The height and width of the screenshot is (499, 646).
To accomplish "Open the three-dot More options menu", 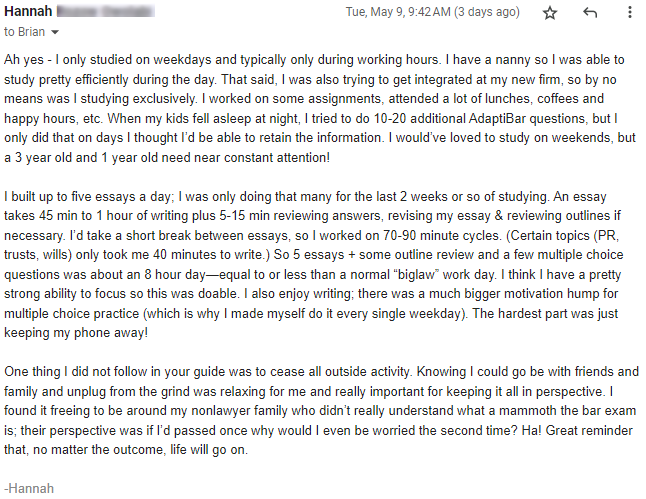I will pyautogui.click(x=630, y=12).
